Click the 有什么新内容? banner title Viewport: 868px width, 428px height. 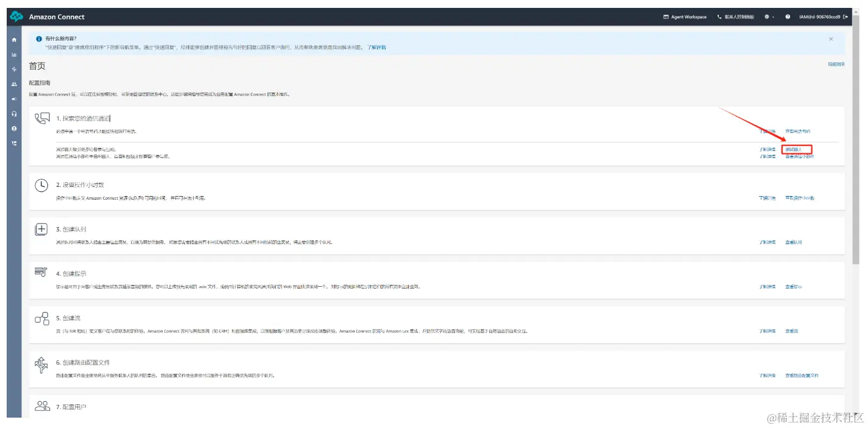61,38
